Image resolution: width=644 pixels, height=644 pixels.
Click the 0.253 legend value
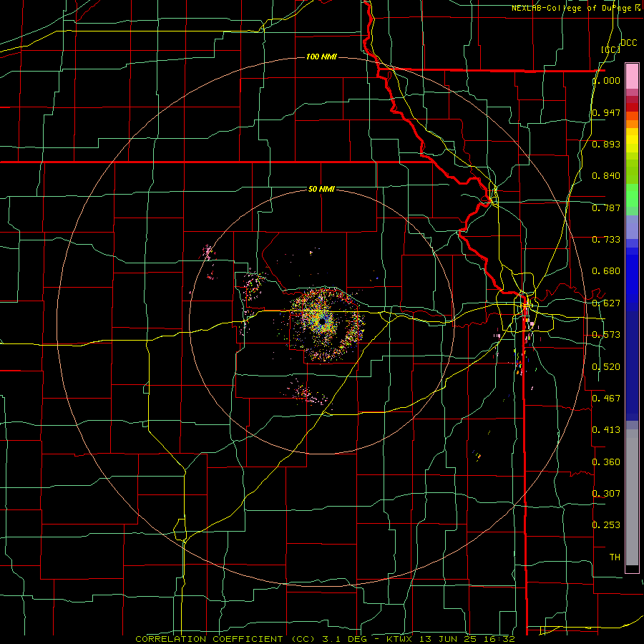click(606, 525)
